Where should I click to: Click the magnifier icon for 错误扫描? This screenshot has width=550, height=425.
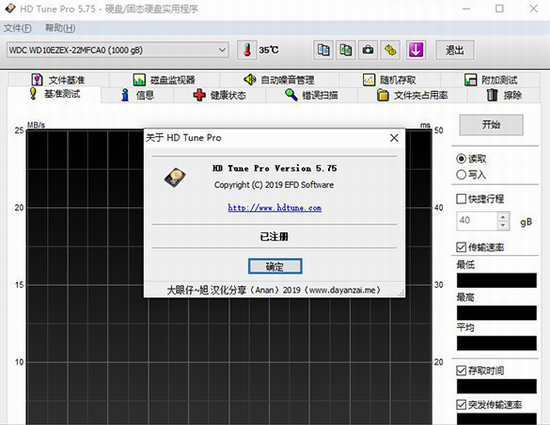291,95
